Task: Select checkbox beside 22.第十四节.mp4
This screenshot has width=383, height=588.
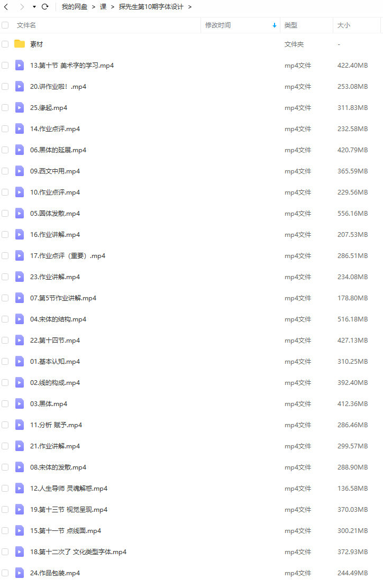Action: [5, 341]
